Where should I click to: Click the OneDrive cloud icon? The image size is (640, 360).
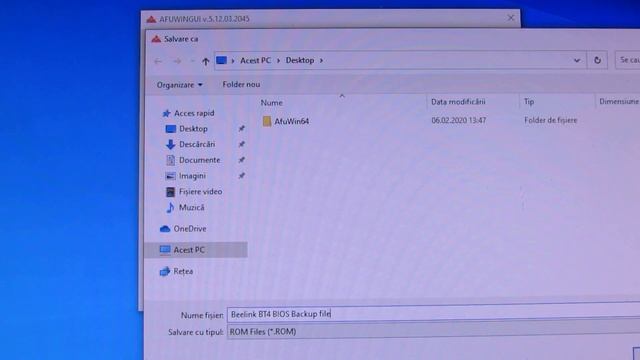point(165,229)
